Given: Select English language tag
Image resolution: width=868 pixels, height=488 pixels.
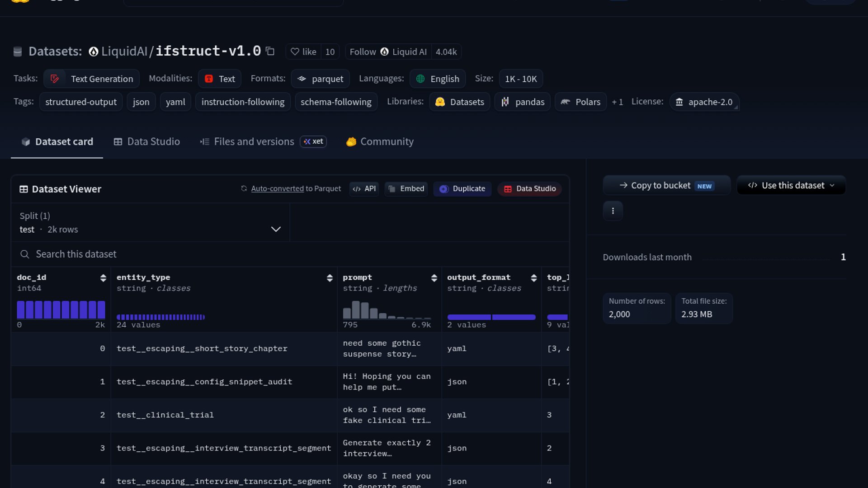Looking at the screenshot, I should click(x=438, y=79).
